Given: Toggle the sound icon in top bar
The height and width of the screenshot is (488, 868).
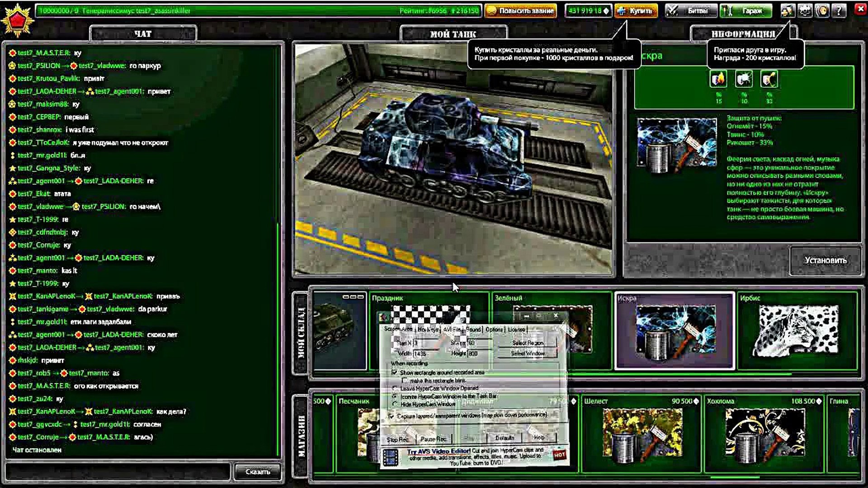Looking at the screenshot, I should pos(822,10).
